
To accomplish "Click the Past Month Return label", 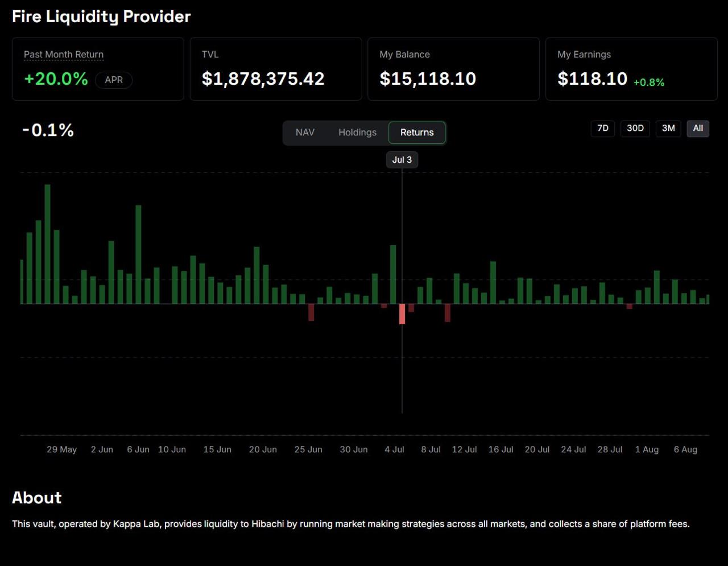I will click(x=64, y=55).
